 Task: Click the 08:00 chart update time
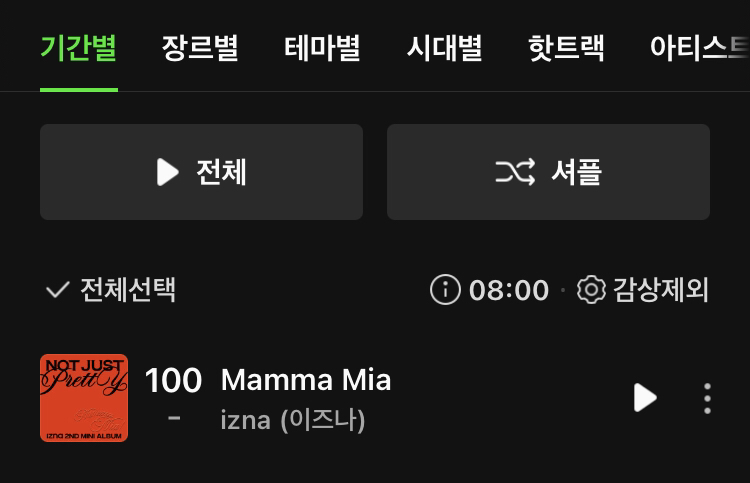tap(509, 290)
